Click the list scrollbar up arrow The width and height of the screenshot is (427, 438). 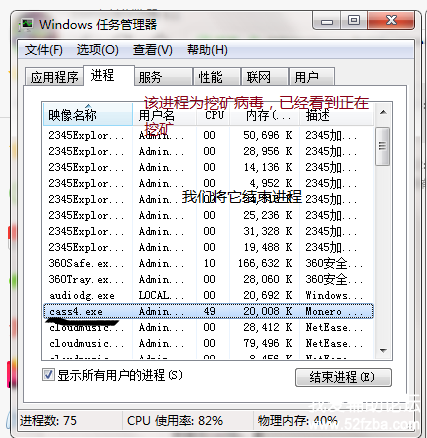(x=383, y=112)
